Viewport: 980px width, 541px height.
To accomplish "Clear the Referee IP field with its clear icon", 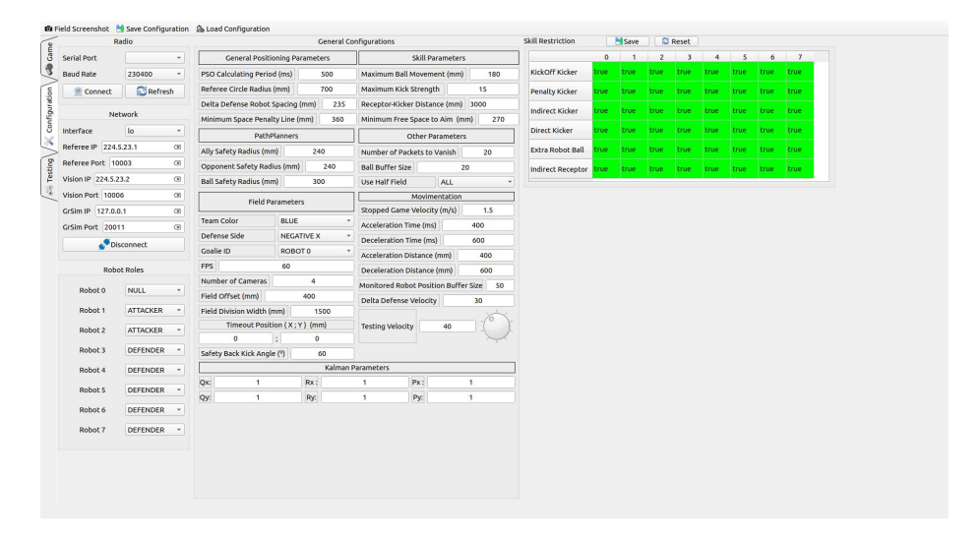I will (x=177, y=147).
